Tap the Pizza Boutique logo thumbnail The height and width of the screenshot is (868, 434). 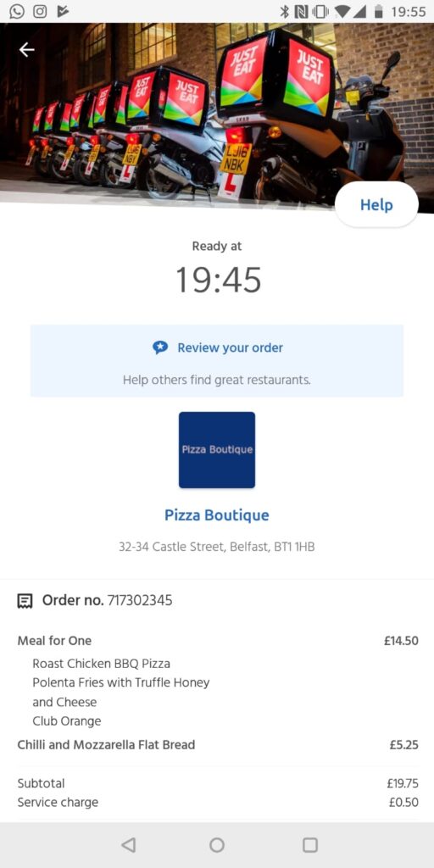[217, 449]
